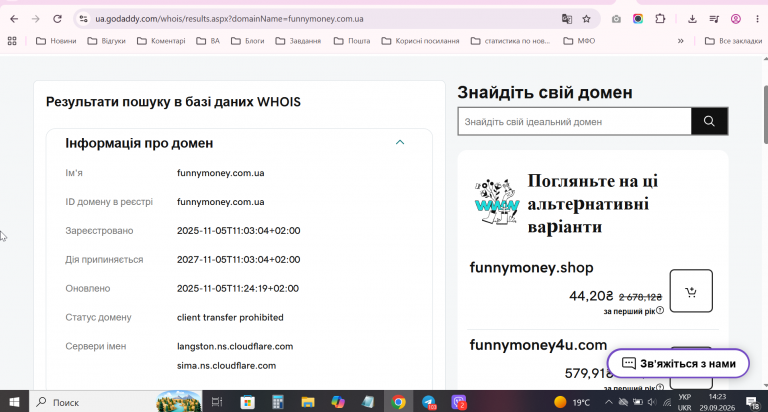Click the address bar URL
Viewport: 768px width, 412px height.
229,19
